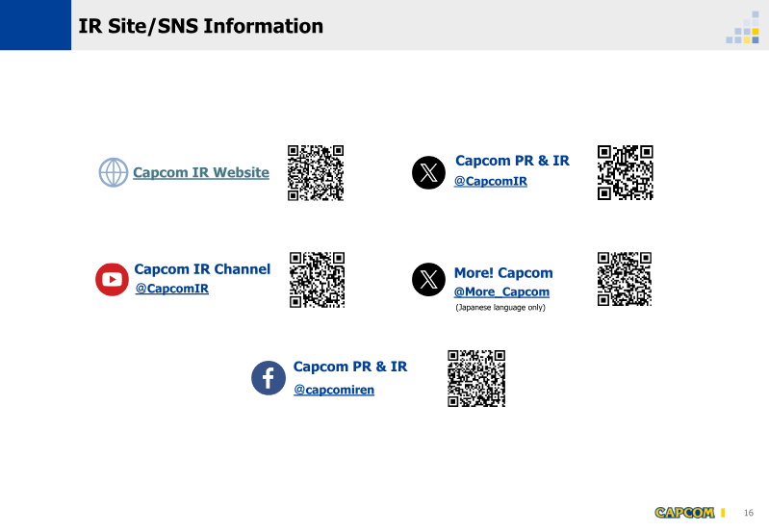Click the Japanese language only note

pyautogui.click(x=500, y=308)
